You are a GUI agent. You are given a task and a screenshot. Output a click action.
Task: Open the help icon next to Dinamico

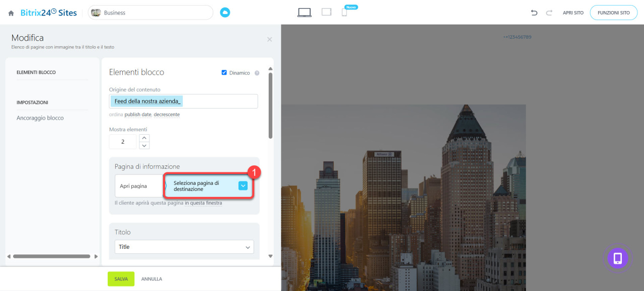coord(257,73)
